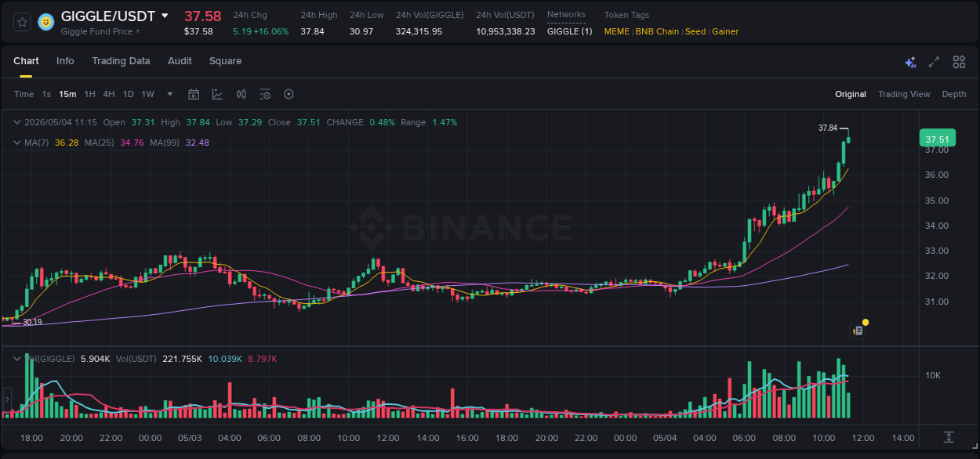Image resolution: width=980 pixels, height=459 pixels.
Task: Expand more time intervals dropdown arrow
Action: [x=170, y=94]
